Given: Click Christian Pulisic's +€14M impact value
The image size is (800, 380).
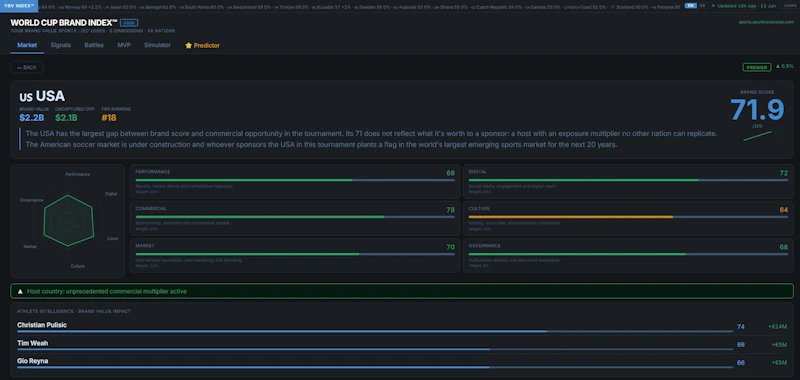Looking at the screenshot, I should pyautogui.click(x=778, y=326).
